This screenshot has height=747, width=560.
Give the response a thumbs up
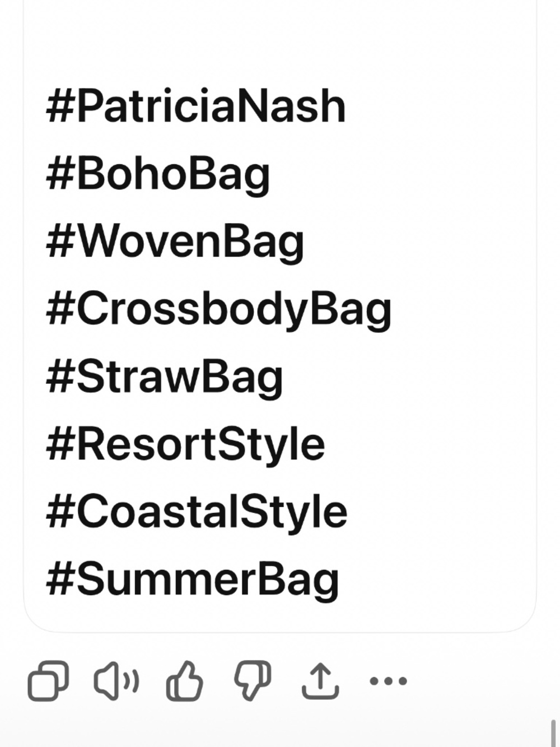(x=184, y=681)
